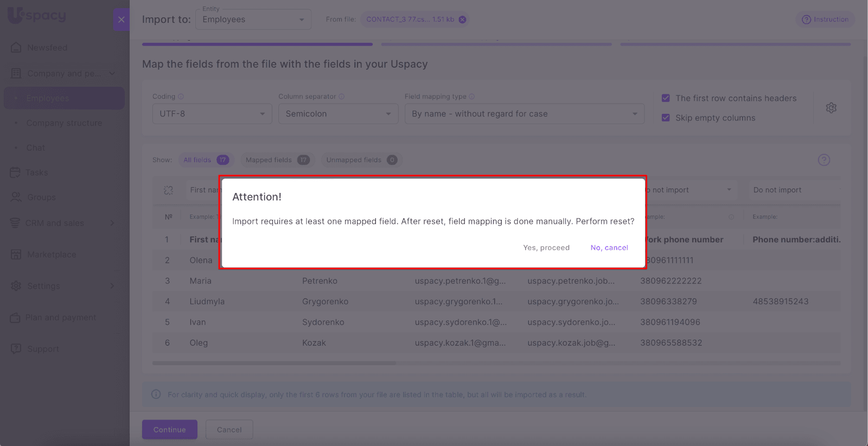Click the Coding info icon

181,96
